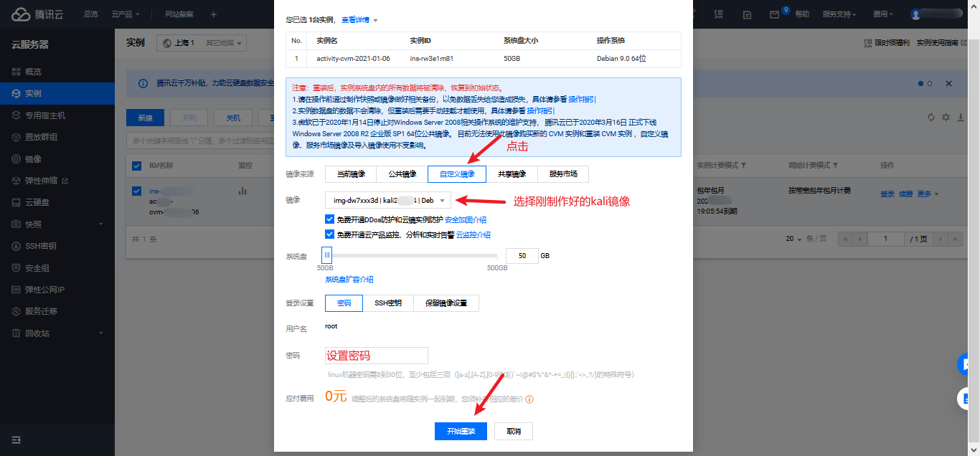Image resolution: width=980 pixels, height=456 pixels.
Task: Open 安全加固介绍 link
Action: tap(466, 219)
